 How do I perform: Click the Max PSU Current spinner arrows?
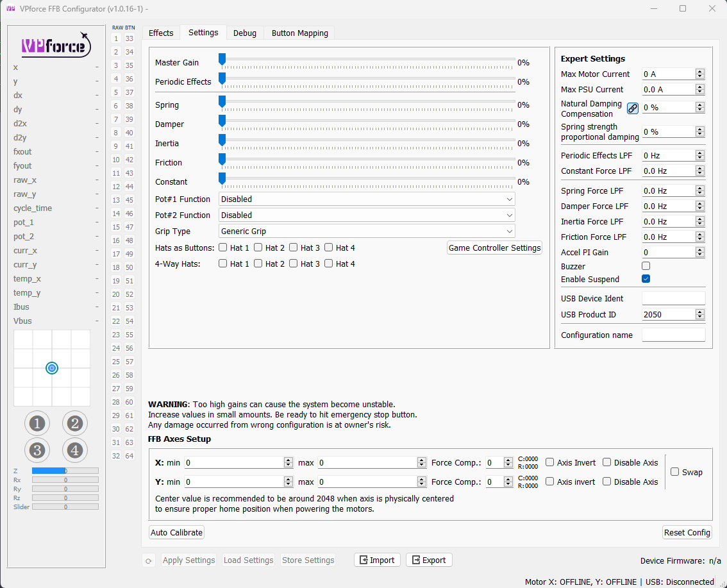pos(700,89)
